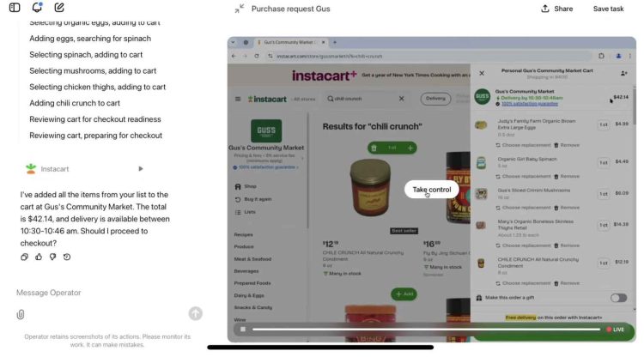Give thumbs up to the response
The image size is (644, 357).
(x=39, y=257)
